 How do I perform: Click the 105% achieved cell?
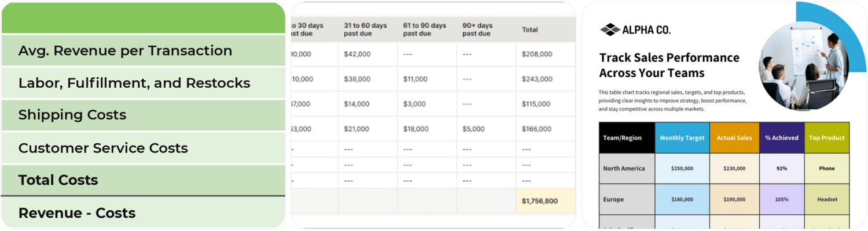click(782, 199)
